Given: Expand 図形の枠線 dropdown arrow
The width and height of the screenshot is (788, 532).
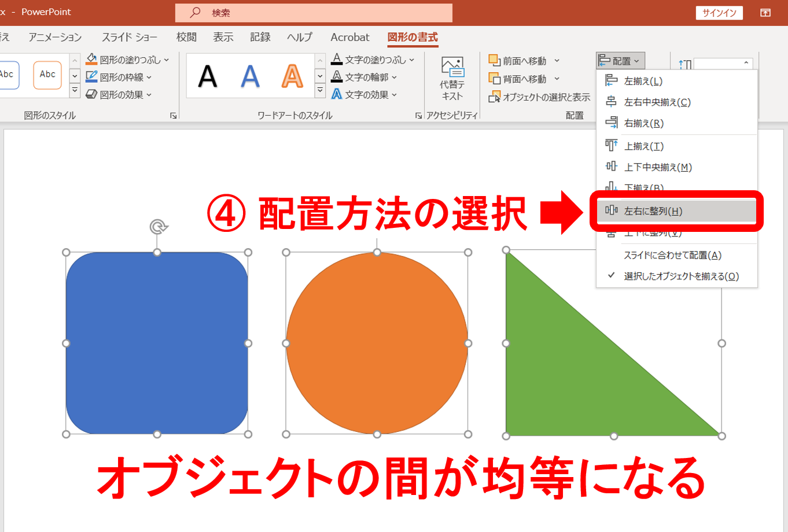Looking at the screenshot, I should (x=149, y=77).
